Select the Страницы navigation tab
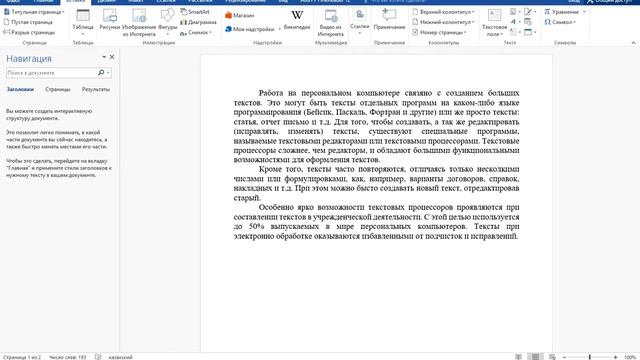Image resolution: width=640 pixels, height=360 pixels. 58,89
